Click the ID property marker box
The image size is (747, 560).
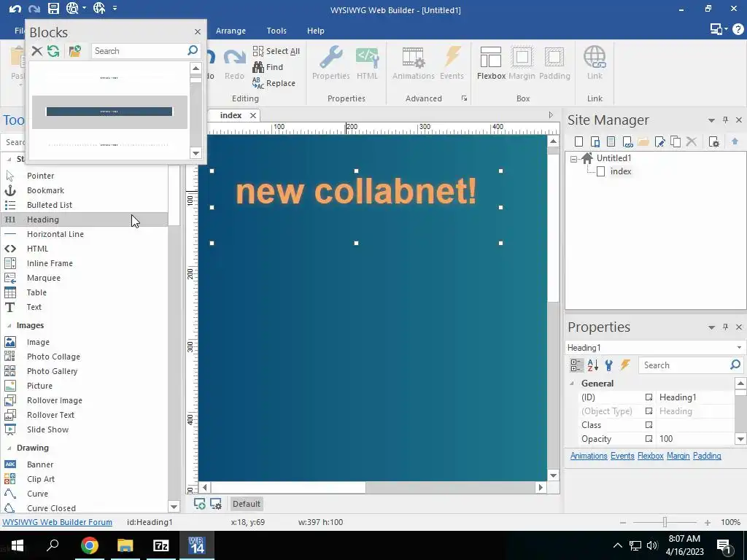649,397
